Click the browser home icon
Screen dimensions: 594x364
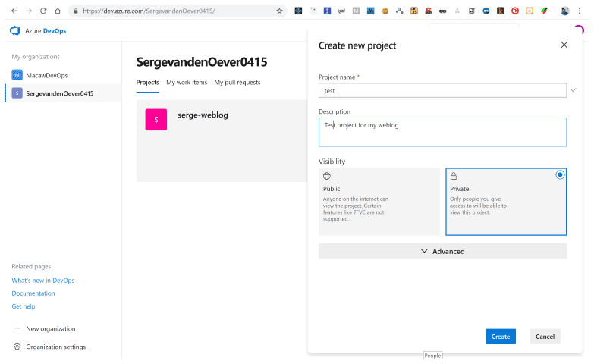tap(58, 11)
